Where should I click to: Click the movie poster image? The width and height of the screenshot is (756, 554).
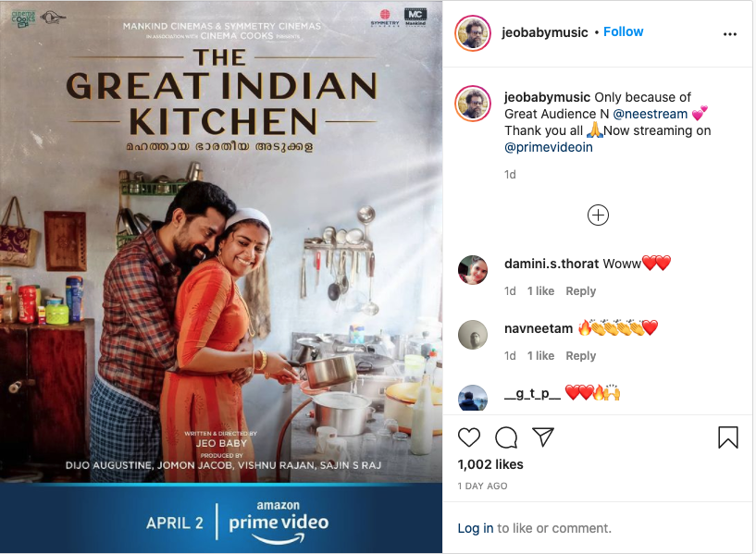tap(221, 277)
